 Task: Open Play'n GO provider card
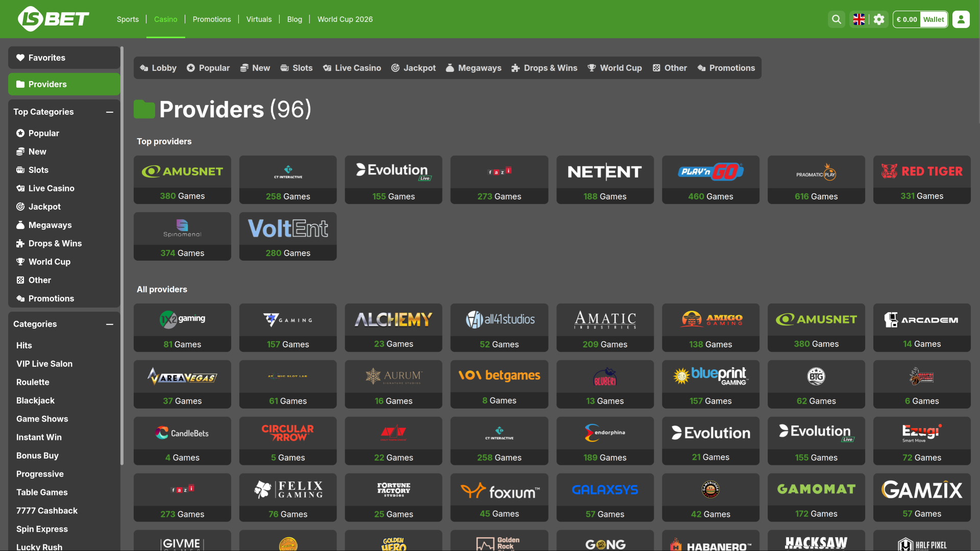pos(710,180)
